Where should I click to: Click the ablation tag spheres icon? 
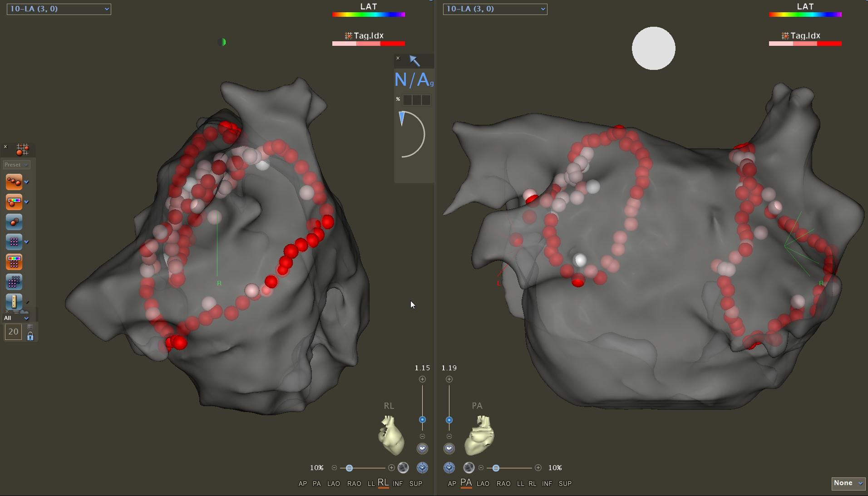pyautogui.click(x=14, y=182)
